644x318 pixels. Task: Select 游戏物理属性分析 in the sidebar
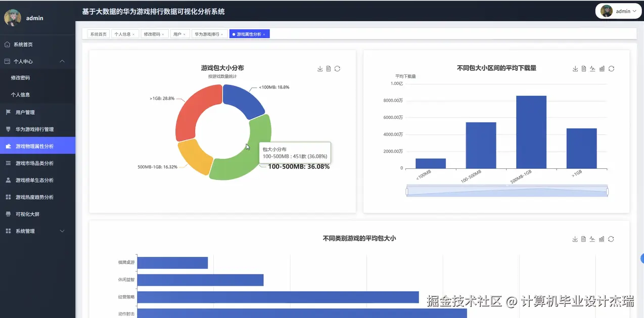point(37,146)
